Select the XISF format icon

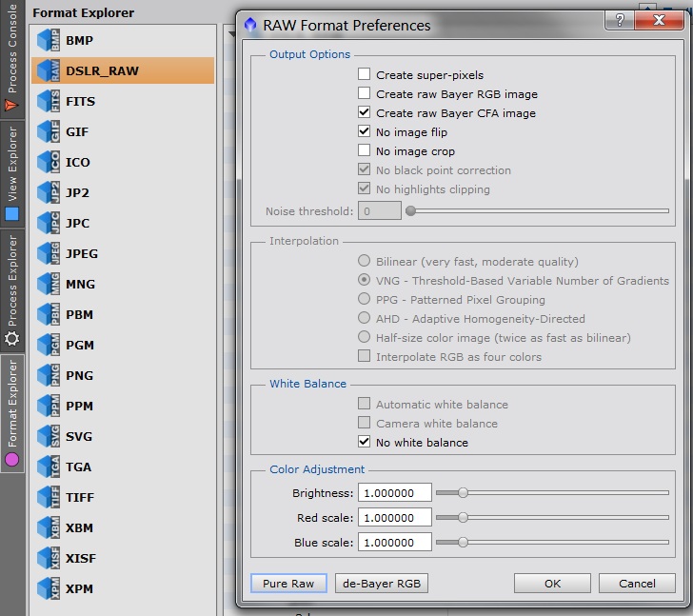[x=49, y=559]
